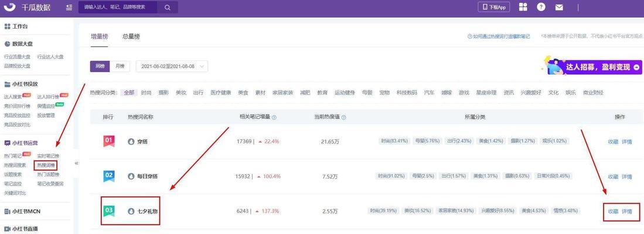This screenshot has height=234, width=644.
Task: Click the 小红书运营 chart icon
Action: (x=7, y=143)
